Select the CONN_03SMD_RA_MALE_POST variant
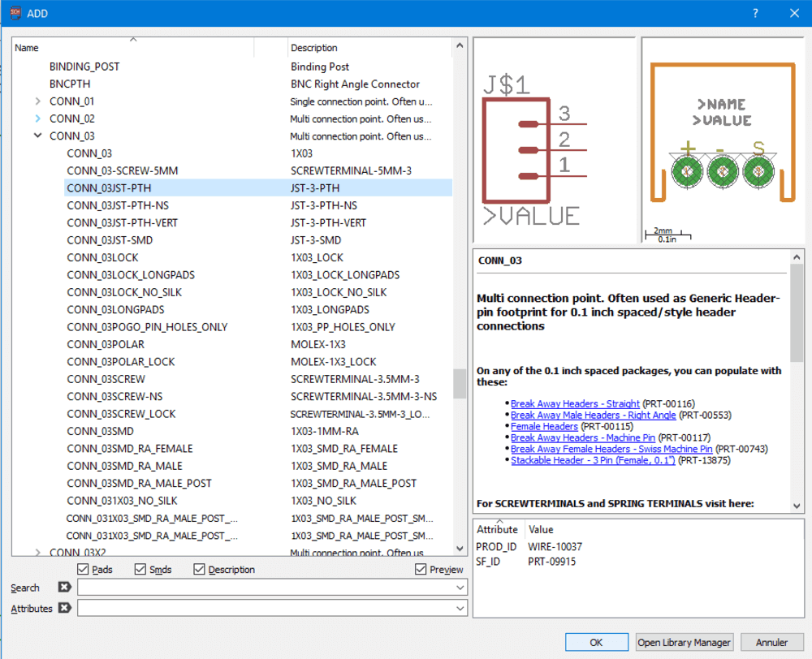This screenshot has width=812, height=659. [140, 484]
